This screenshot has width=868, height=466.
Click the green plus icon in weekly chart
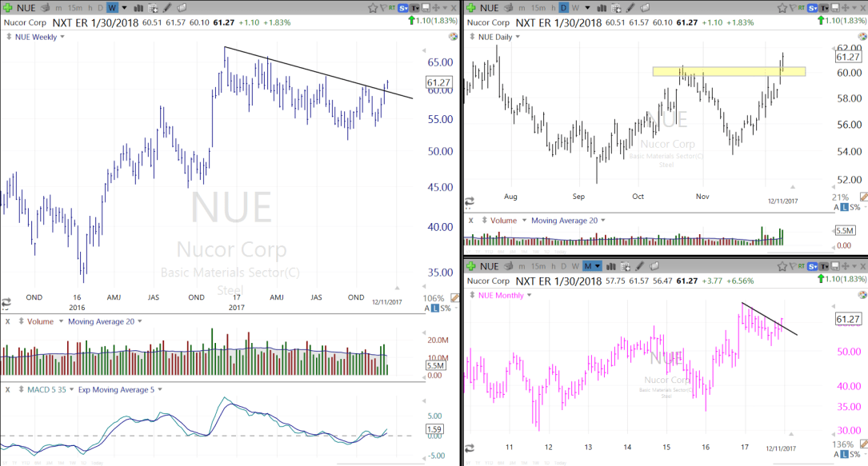7,7
